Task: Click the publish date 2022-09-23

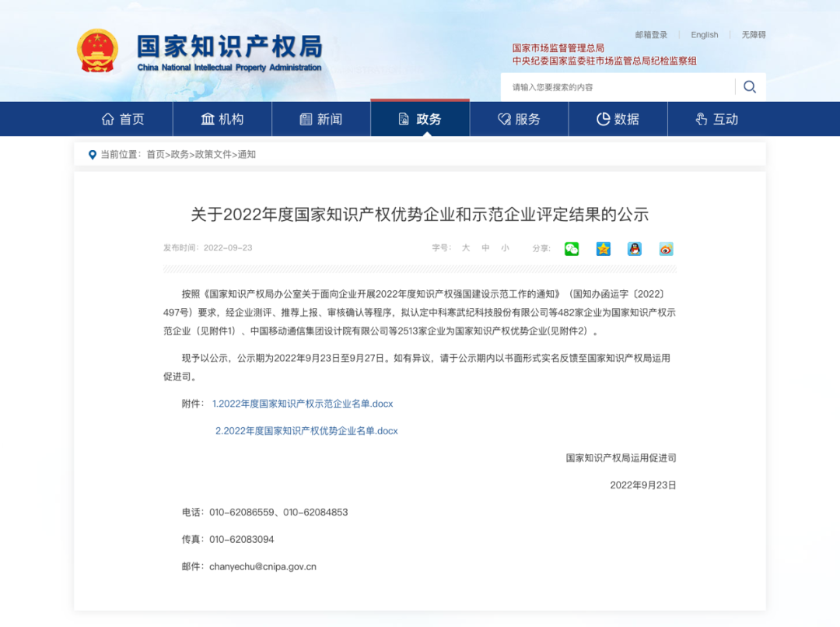Action: coord(228,248)
